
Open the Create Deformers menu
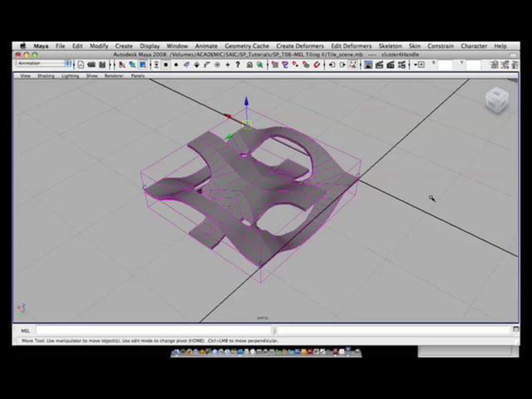point(300,46)
